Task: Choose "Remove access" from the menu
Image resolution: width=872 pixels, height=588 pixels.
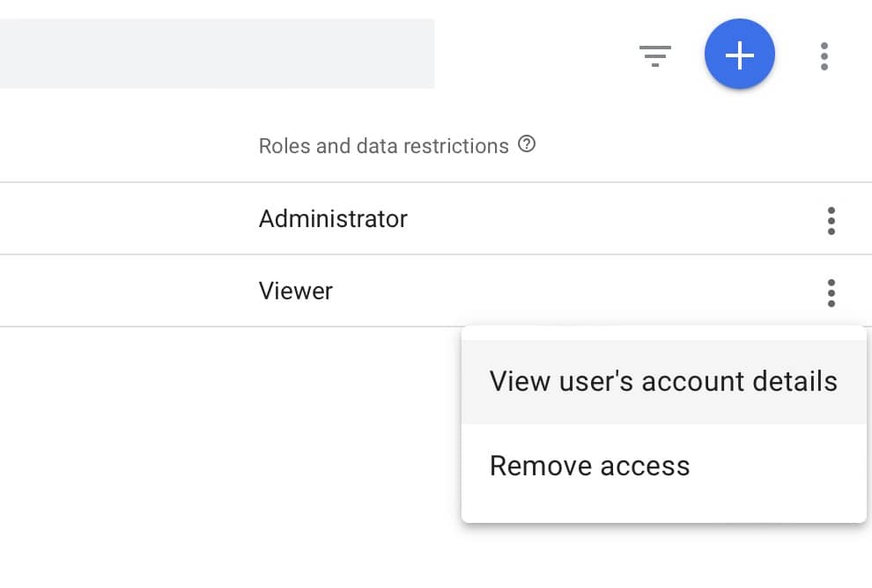Action: coord(590,466)
